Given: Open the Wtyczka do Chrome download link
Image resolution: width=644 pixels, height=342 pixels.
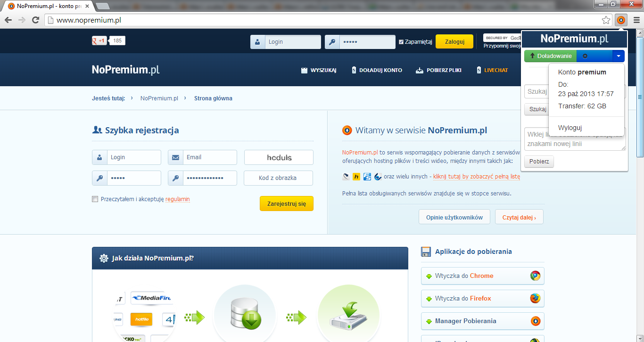Looking at the screenshot, I should pyautogui.click(x=483, y=276).
